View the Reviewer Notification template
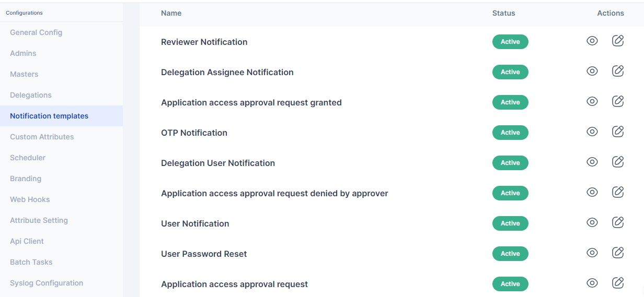Viewport: 644px width, 297px height. click(592, 41)
